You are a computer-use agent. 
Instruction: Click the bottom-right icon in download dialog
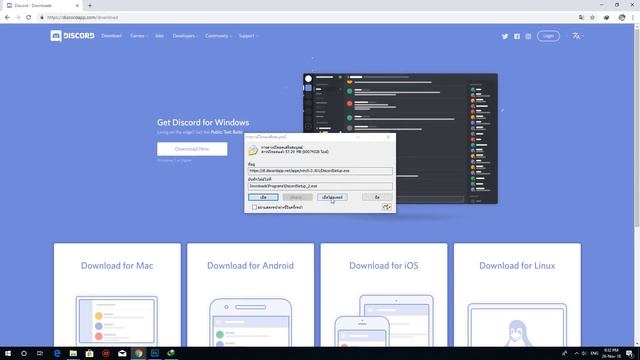[x=387, y=207]
